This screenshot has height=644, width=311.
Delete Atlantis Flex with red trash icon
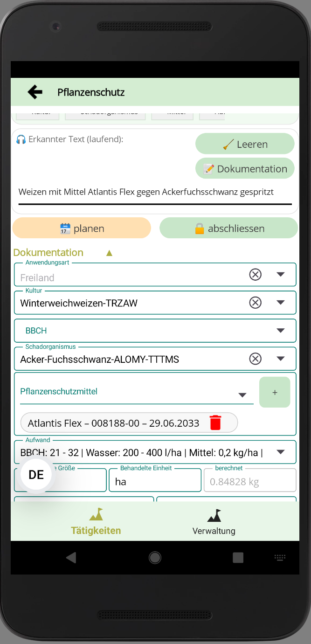tap(215, 423)
